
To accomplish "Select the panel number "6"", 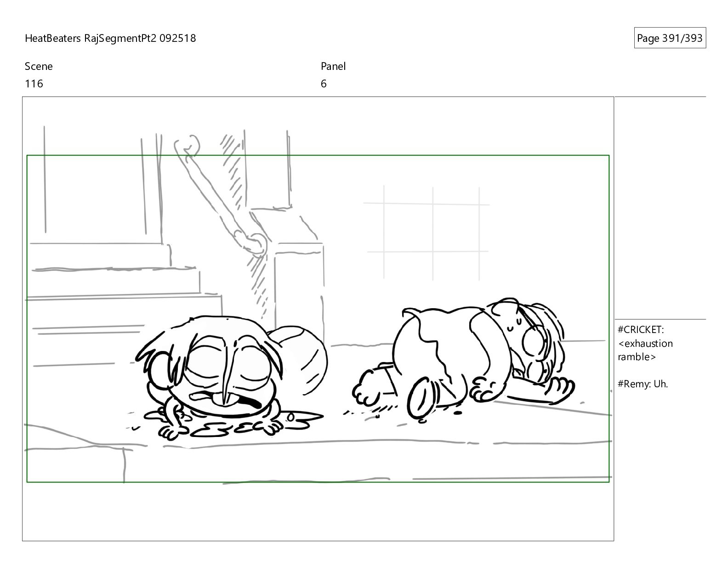I will coord(324,84).
